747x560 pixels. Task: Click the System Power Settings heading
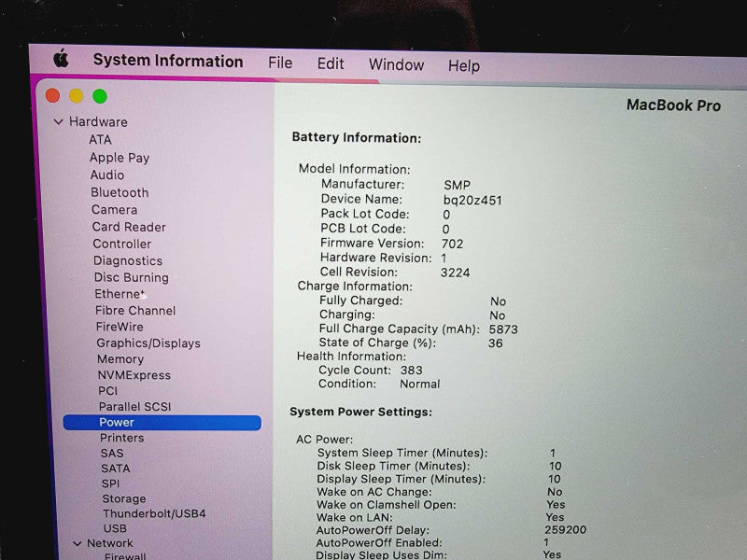tap(360, 412)
